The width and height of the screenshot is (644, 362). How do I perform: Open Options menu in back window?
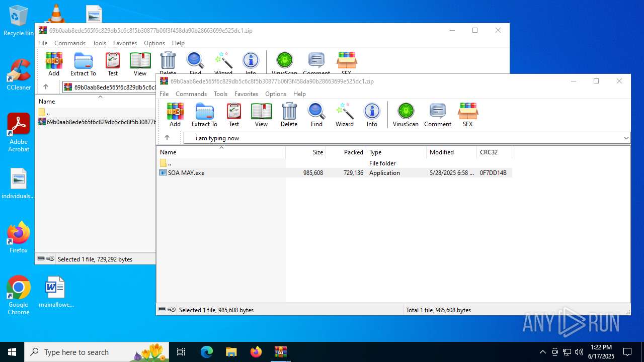click(154, 43)
